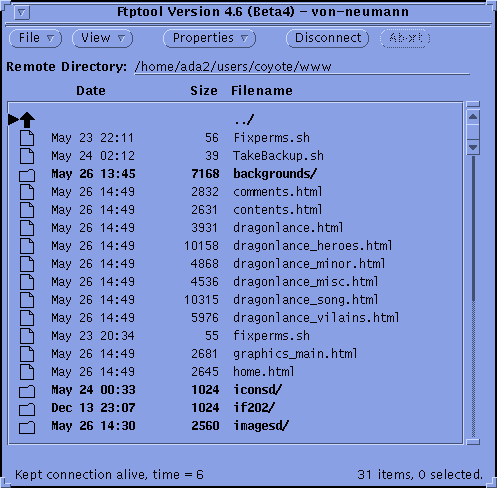The image size is (497, 488).
Task: Select the comments.html file entry
Action: click(x=235, y=192)
